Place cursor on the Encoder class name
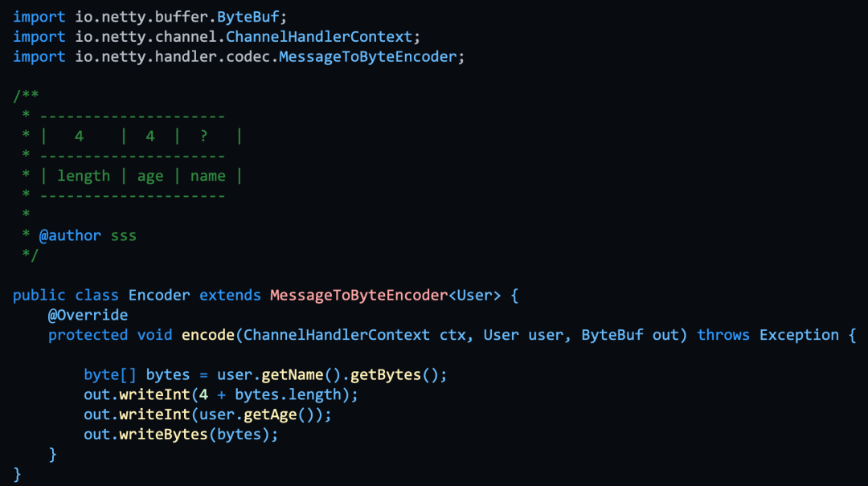 click(159, 295)
